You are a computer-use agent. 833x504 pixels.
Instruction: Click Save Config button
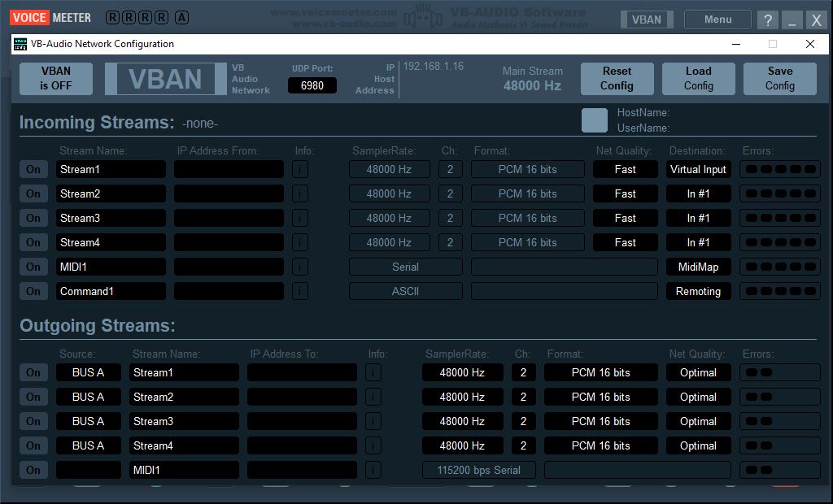coord(780,79)
